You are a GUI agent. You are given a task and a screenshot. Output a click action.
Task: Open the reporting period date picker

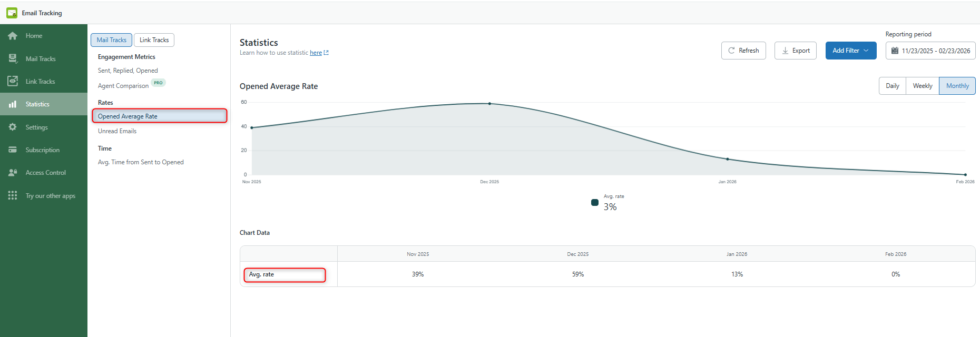pyautogui.click(x=930, y=51)
